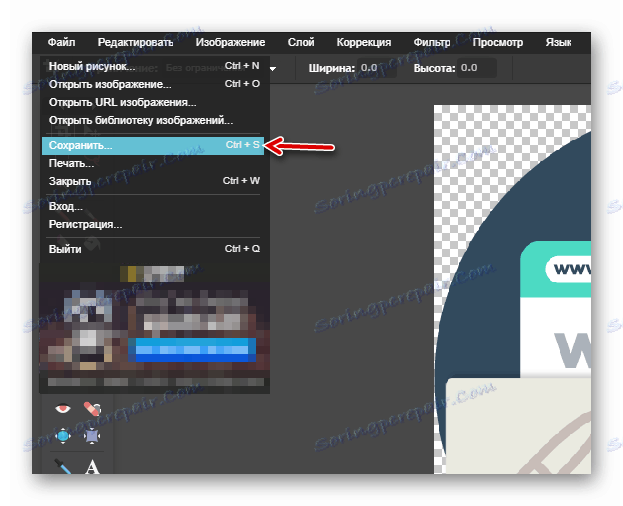Open the Коррекция menu

click(x=364, y=42)
